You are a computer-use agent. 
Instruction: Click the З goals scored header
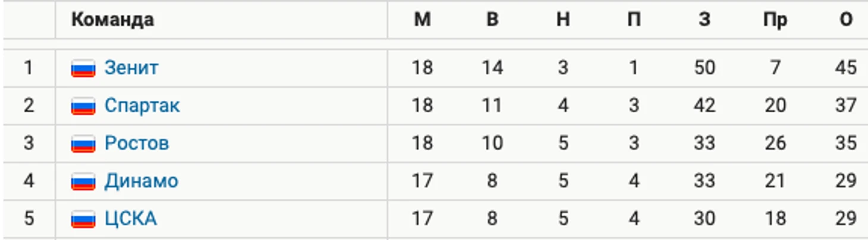705,20
